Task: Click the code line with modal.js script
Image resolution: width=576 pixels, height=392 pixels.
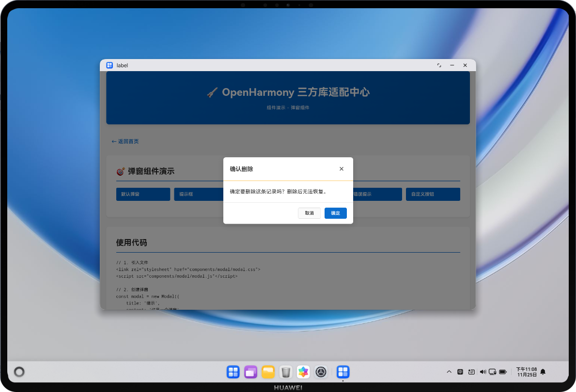Action: (177, 276)
